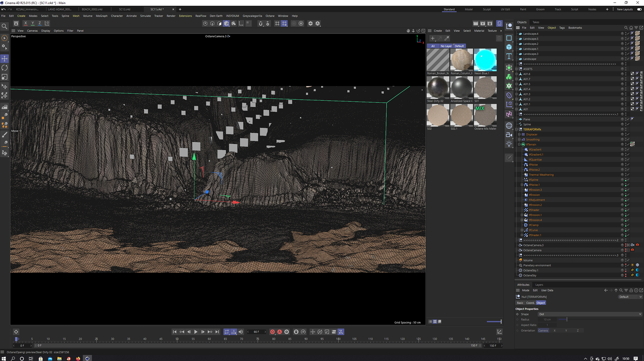
Task: Toggle the X axis lock
Action: [25, 23]
